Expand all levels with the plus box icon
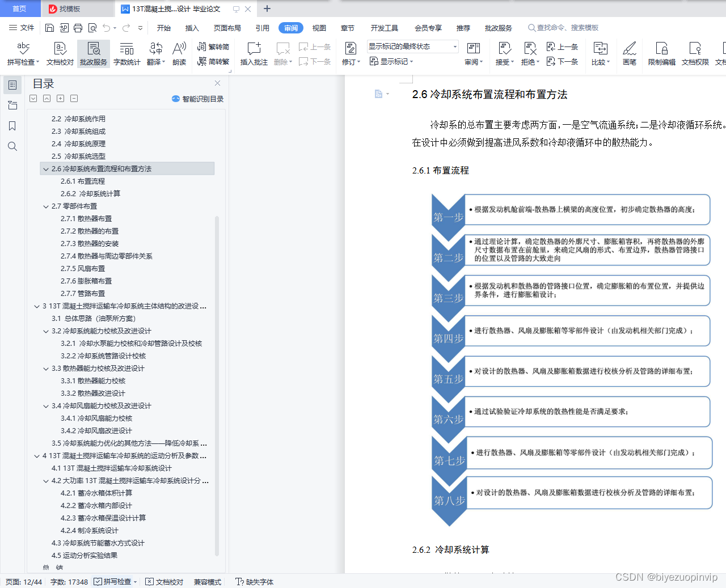726x588 pixels. (60, 98)
